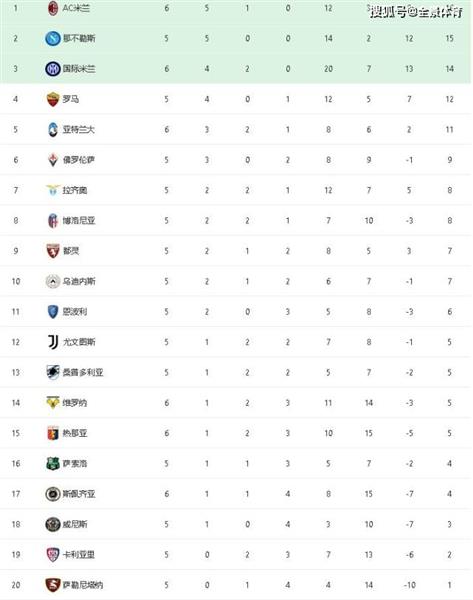Image resolution: width=473 pixels, height=600 pixels.
Task: Click the Napoli club logo
Action: (x=53, y=38)
